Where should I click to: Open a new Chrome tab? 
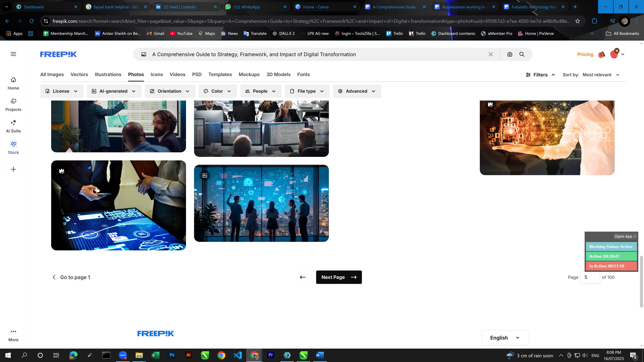575,7
